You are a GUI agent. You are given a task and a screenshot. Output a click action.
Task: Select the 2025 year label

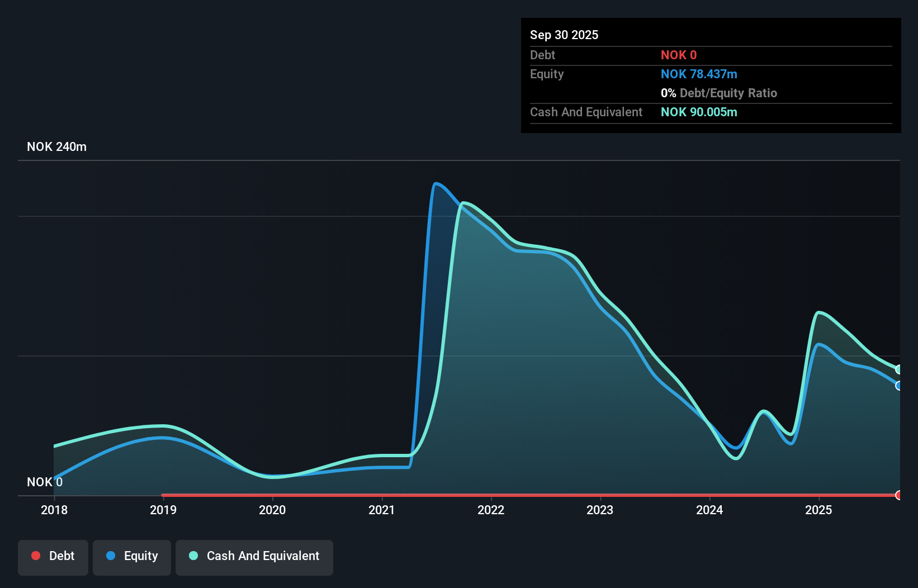coord(818,510)
